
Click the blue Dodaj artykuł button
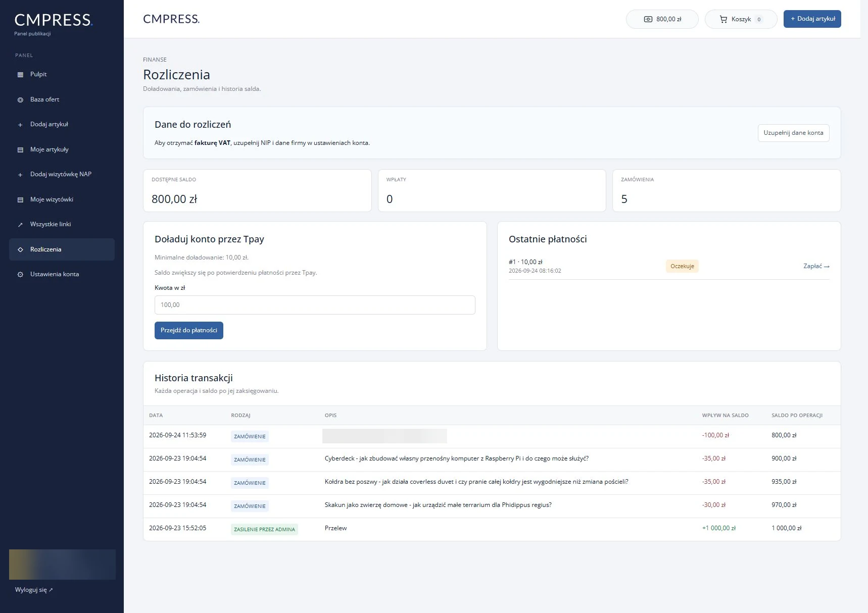tap(812, 19)
